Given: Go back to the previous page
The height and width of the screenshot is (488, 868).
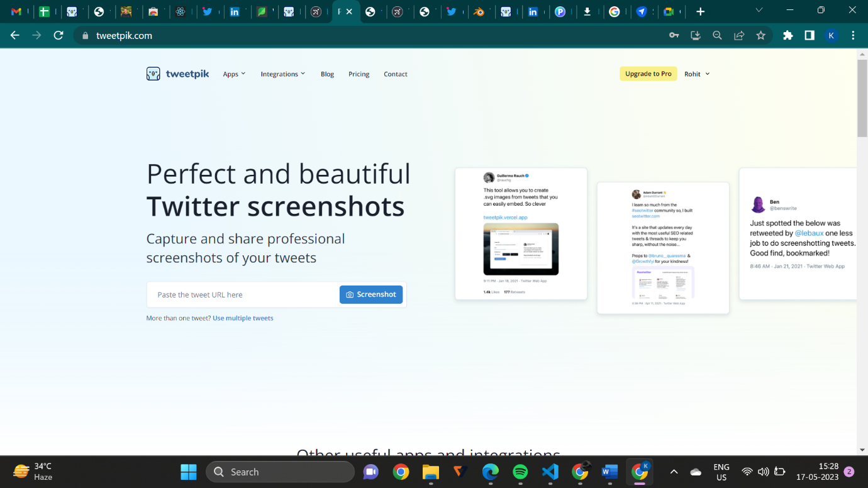Looking at the screenshot, I should pyautogui.click(x=15, y=35).
